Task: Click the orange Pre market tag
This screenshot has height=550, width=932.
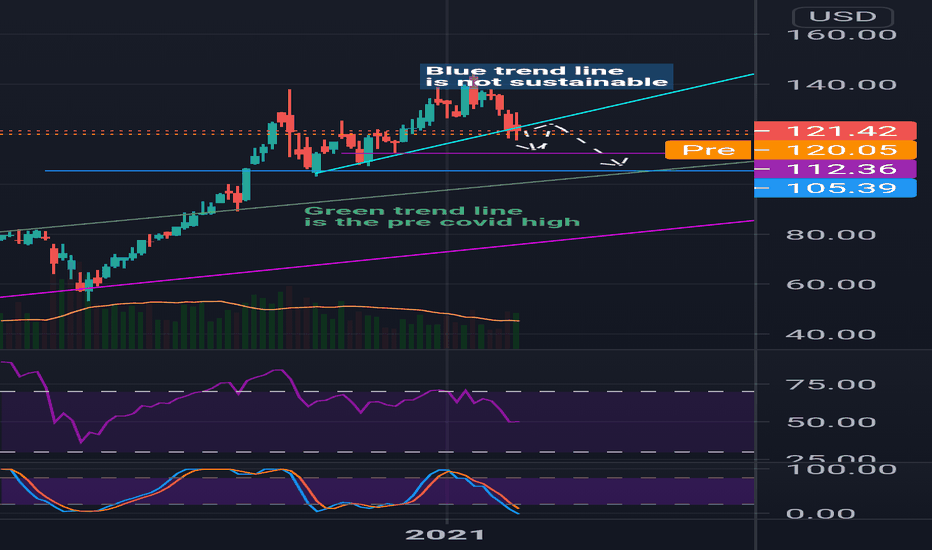Action: [708, 149]
